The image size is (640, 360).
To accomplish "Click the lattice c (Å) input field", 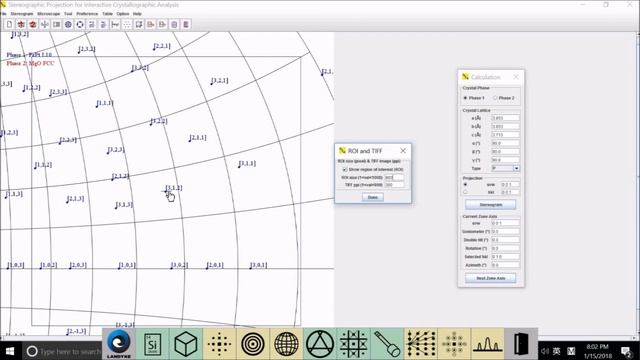I will point(505,135).
